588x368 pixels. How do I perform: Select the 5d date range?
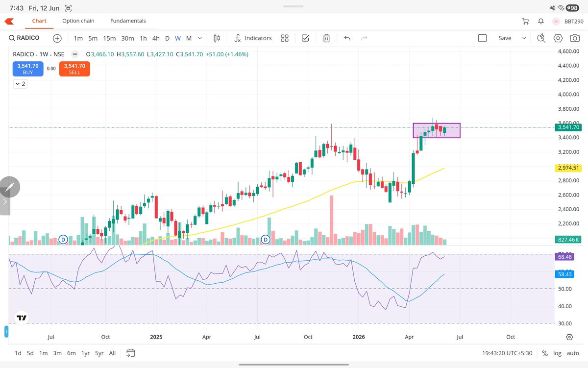tap(30, 353)
